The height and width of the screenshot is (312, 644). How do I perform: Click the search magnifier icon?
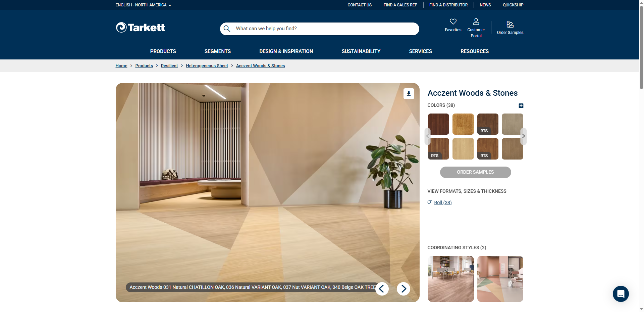[227, 29]
